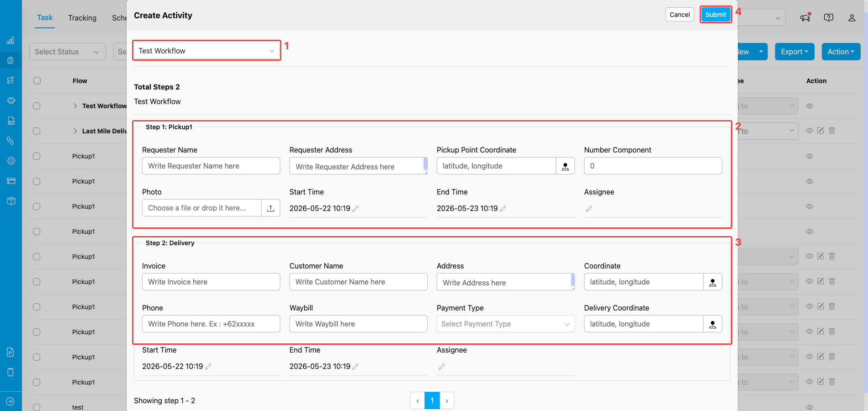This screenshot has height=411, width=868.
Task: Open the credit card billing sidebar icon
Action: pyautogui.click(x=11, y=181)
